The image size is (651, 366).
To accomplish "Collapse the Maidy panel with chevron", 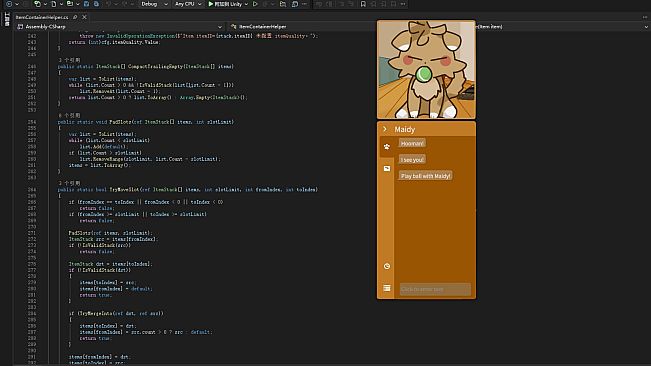I will [385, 129].
